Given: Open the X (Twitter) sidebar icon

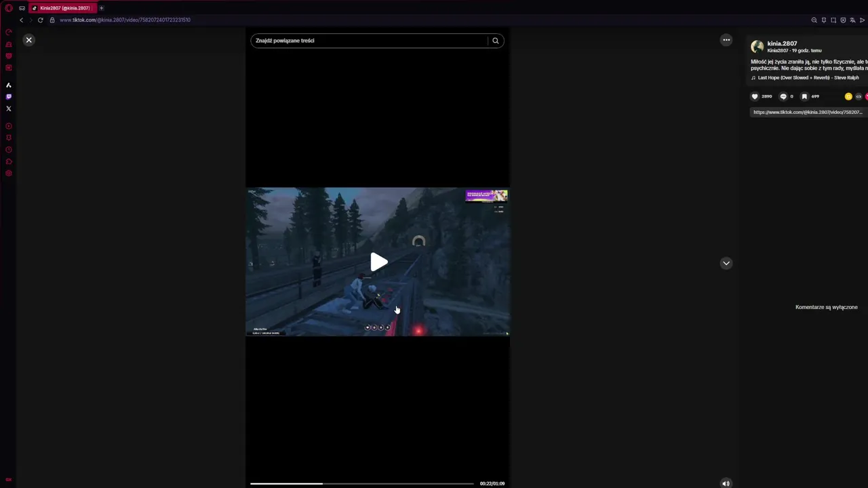Looking at the screenshot, I should click(x=9, y=108).
